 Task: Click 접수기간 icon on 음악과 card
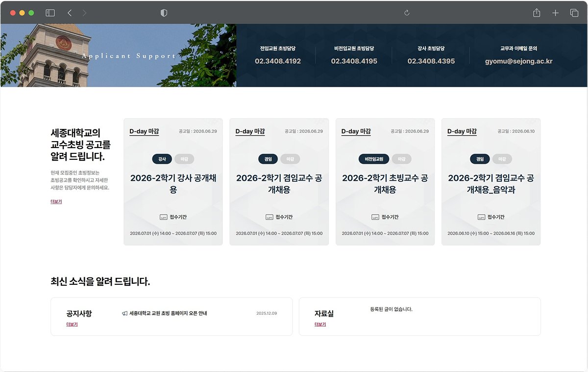481,217
